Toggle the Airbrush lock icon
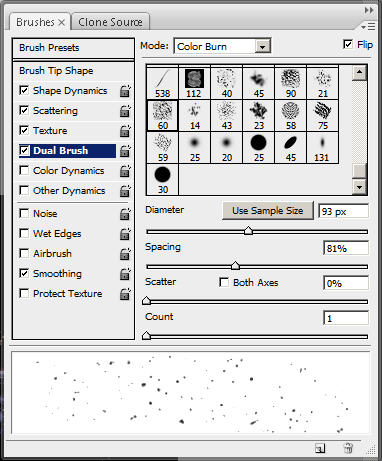The image size is (382, 461). pos(125,254)
